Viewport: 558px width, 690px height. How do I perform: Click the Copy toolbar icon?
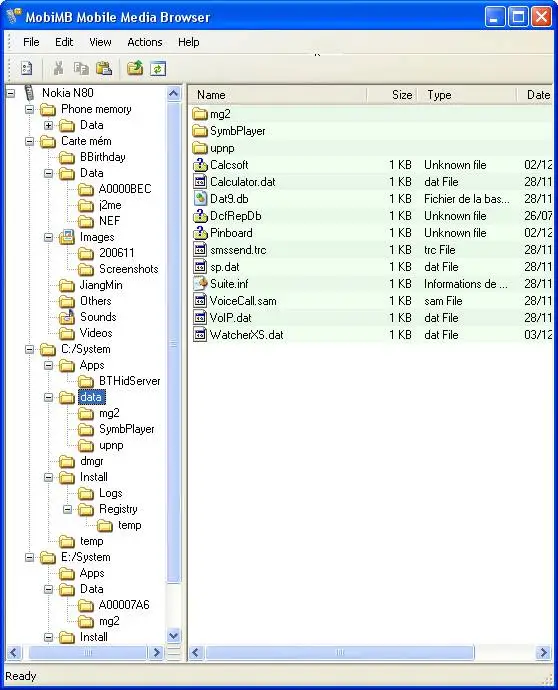(81, 68)
